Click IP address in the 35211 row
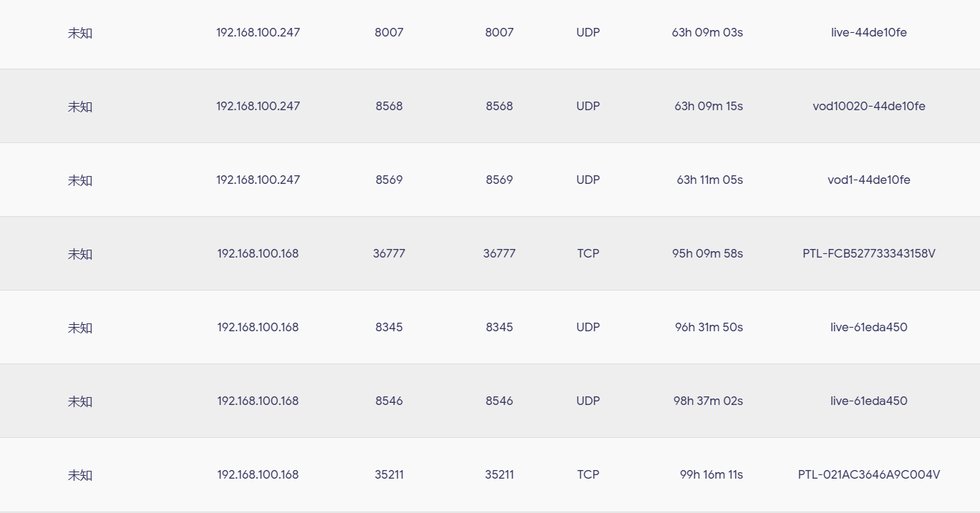 coord(258,474)
